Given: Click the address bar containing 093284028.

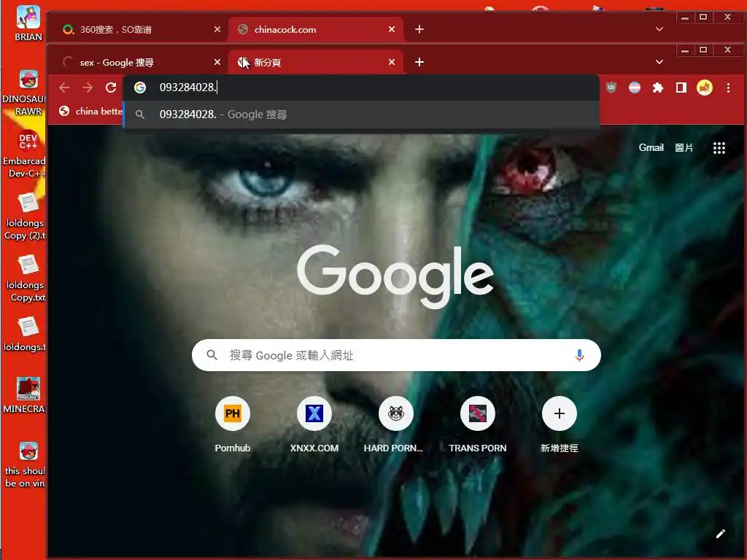Looking at the screenshot, I should [x=361, y=87].
